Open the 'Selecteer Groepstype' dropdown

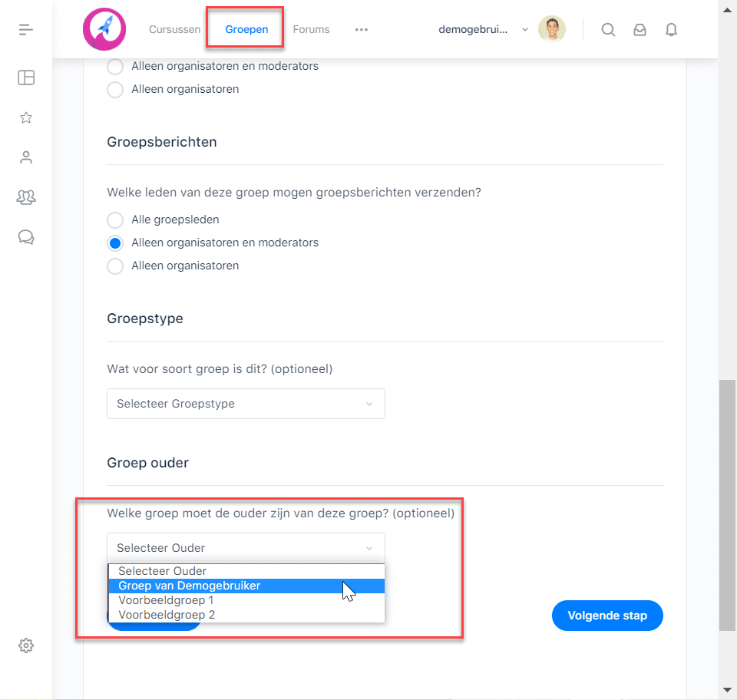[x=246, y=404]
